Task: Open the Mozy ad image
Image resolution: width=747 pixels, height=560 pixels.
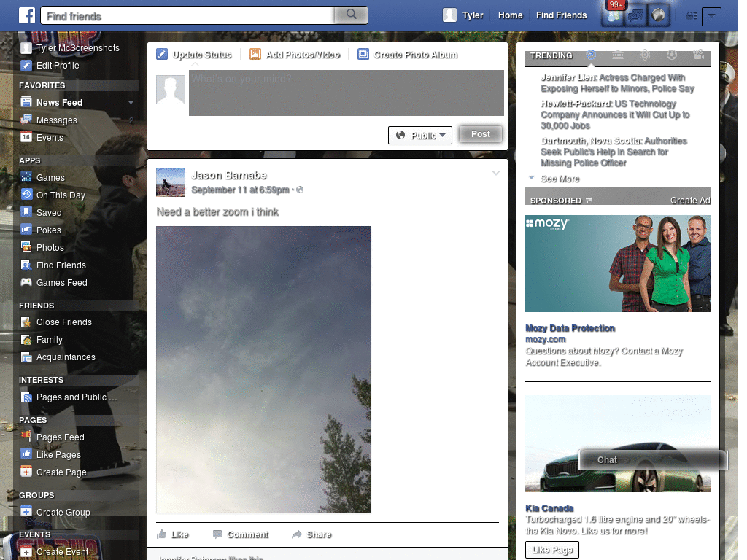Action: 617,263
